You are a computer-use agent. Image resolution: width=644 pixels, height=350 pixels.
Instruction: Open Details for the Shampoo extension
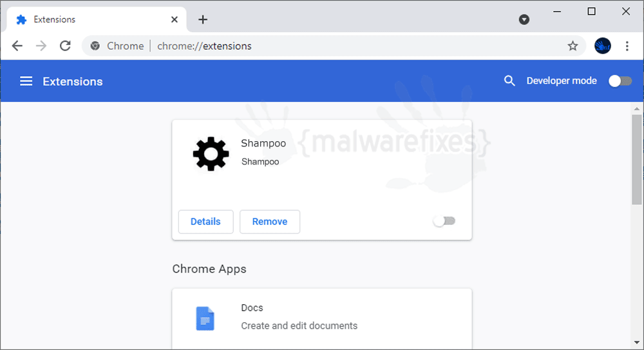206,222
